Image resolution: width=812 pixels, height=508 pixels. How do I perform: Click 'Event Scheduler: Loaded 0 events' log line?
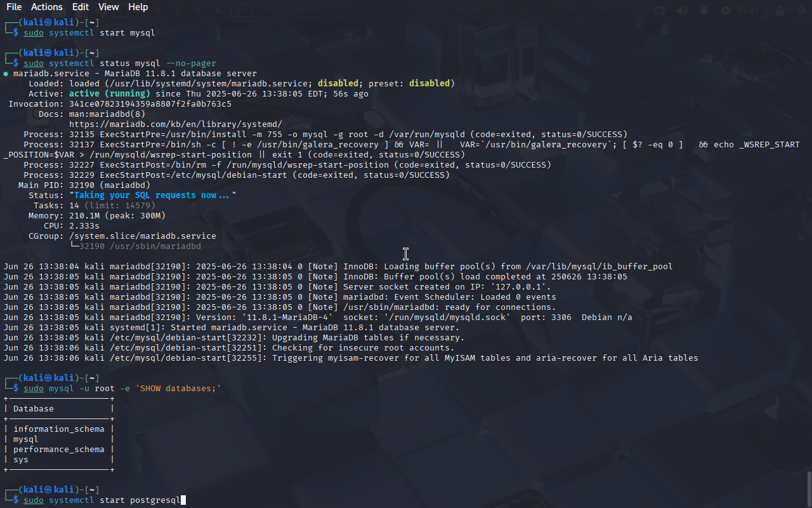tap(280, 297)
